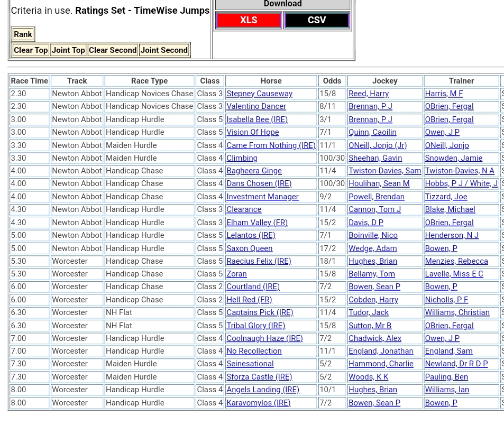The height and width of the screenshot is (425, 504).
Task: Download the ratings as XLS
Action: 249,20
